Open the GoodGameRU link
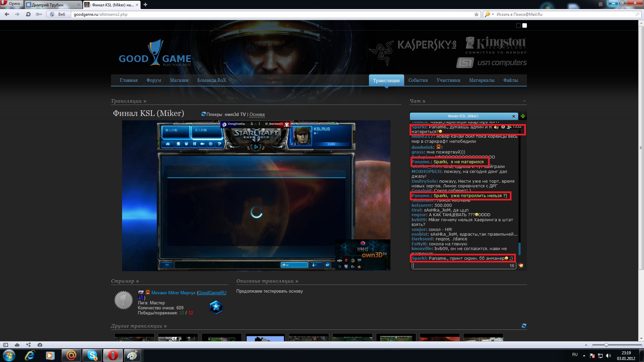 pyautogui.click(x=212, y=293)
